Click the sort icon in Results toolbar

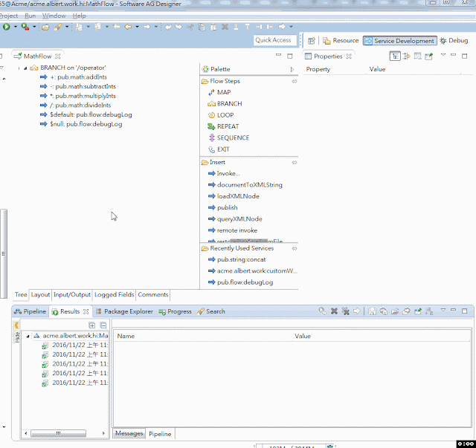pos(429,311)
